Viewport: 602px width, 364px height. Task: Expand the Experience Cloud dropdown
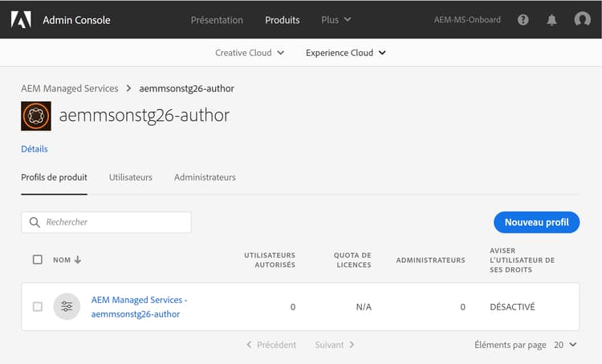pyautogui.click(x=346, y=53)
